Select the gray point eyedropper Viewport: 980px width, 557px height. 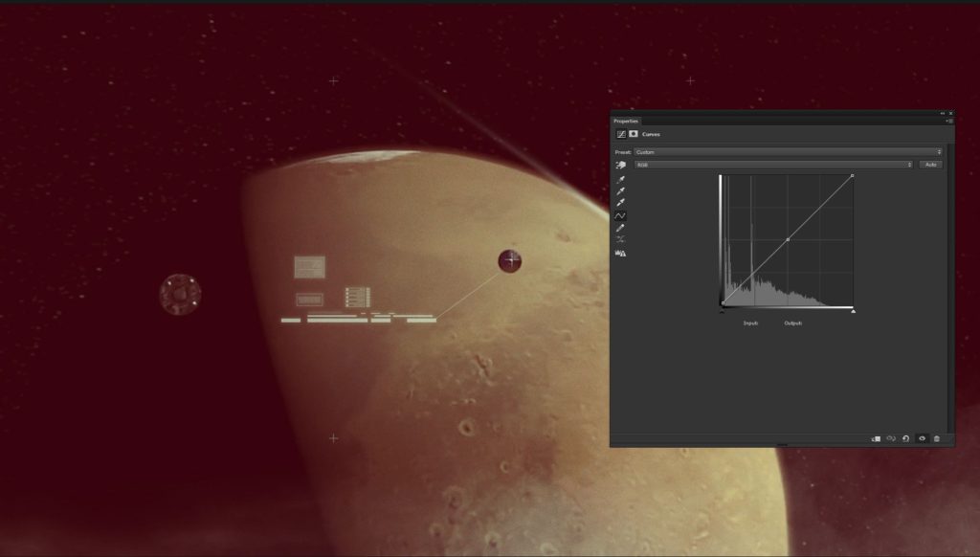[x=621, y=191]
